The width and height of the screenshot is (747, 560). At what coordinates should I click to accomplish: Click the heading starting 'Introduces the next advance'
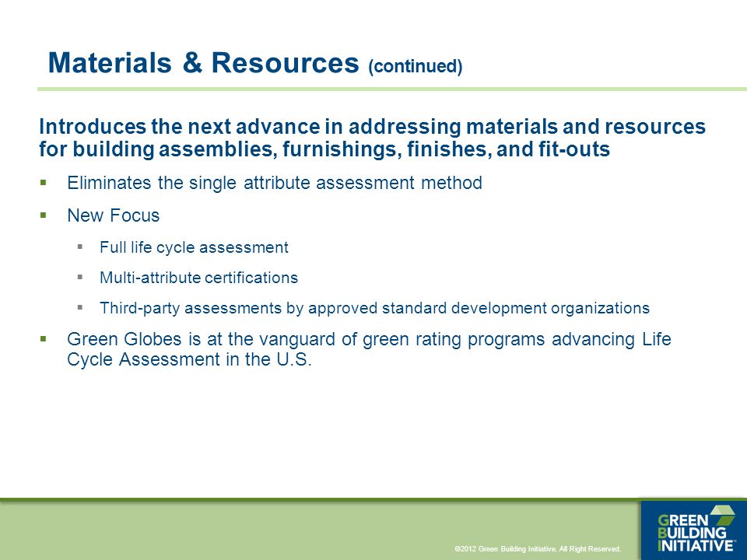pos(372,138)
